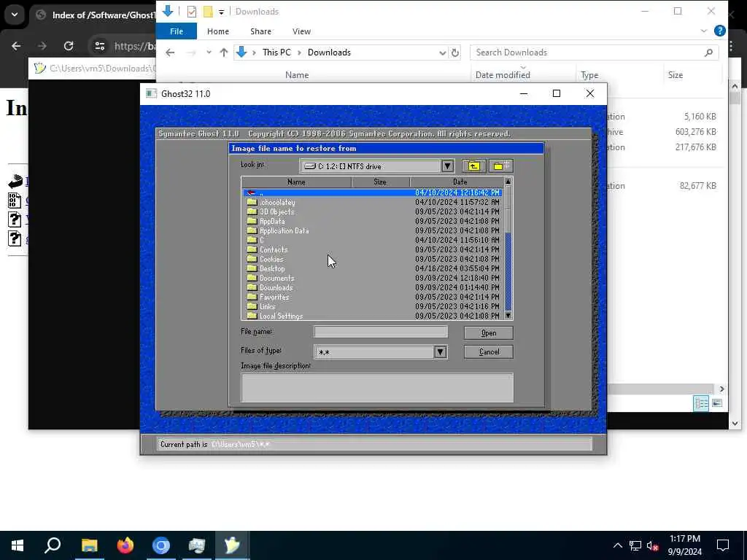
Task: Open the Home tab in Explorer
Action: tap(217, 31)
